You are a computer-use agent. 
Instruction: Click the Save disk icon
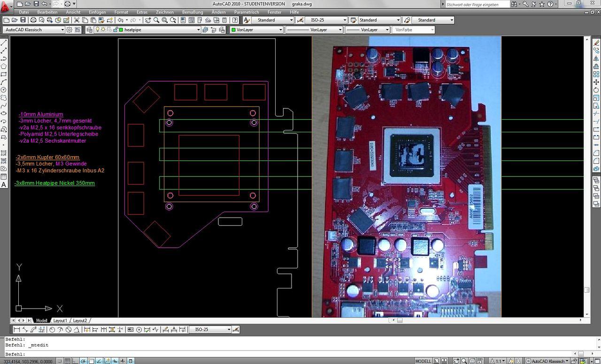pyautogui.click(x=23, y=20)
